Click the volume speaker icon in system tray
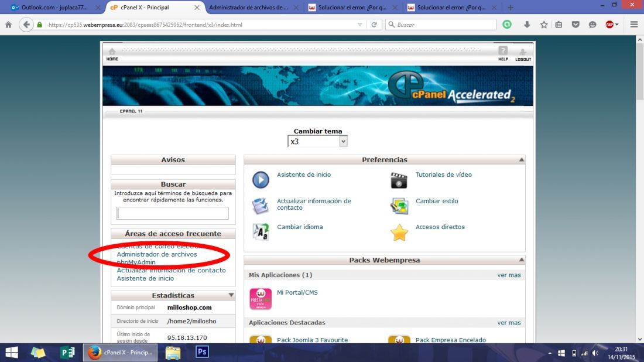The width and height of the screenshot is (644, 362). [x=595, y=353]
